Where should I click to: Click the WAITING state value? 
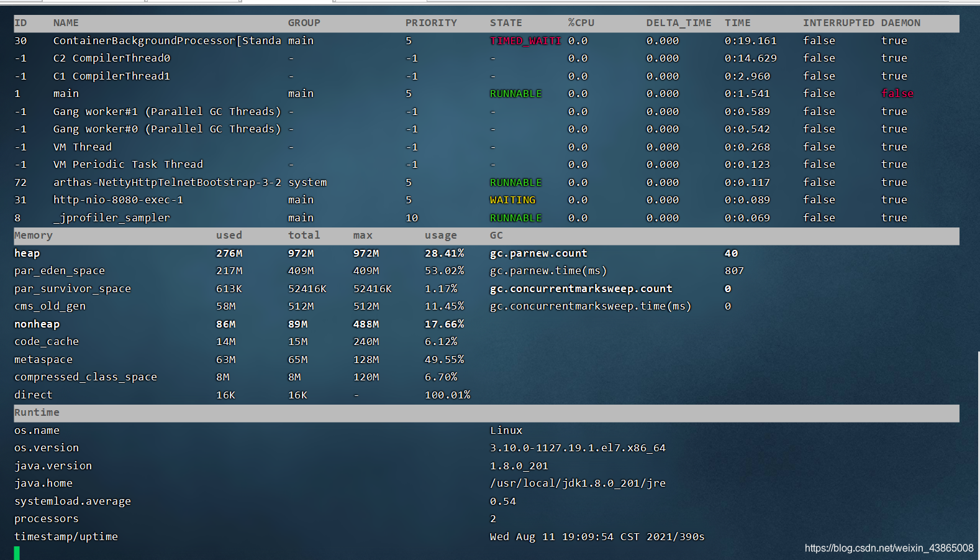[512, 200]
